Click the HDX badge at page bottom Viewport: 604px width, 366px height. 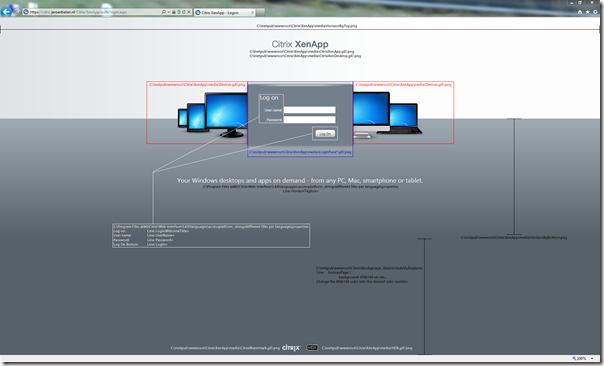click(x=312, y=348)
